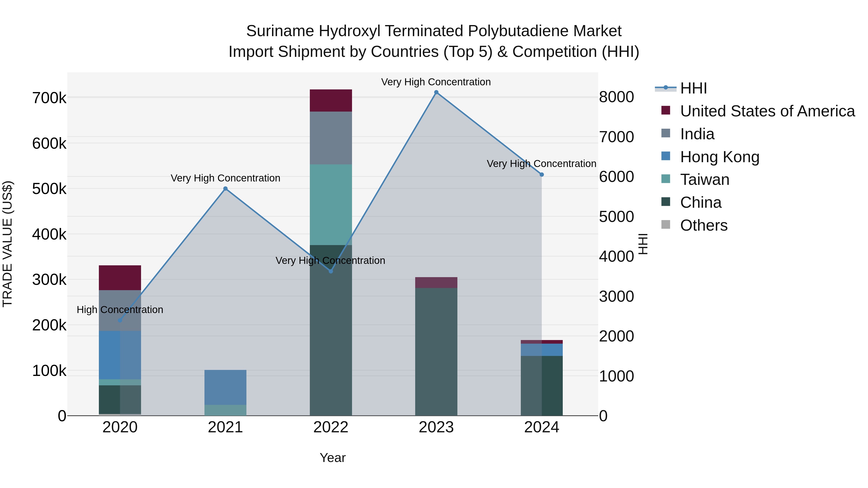Click the 2023 China bar segment
This screenshot has width=868, height=488.
(x=436, y=352)
